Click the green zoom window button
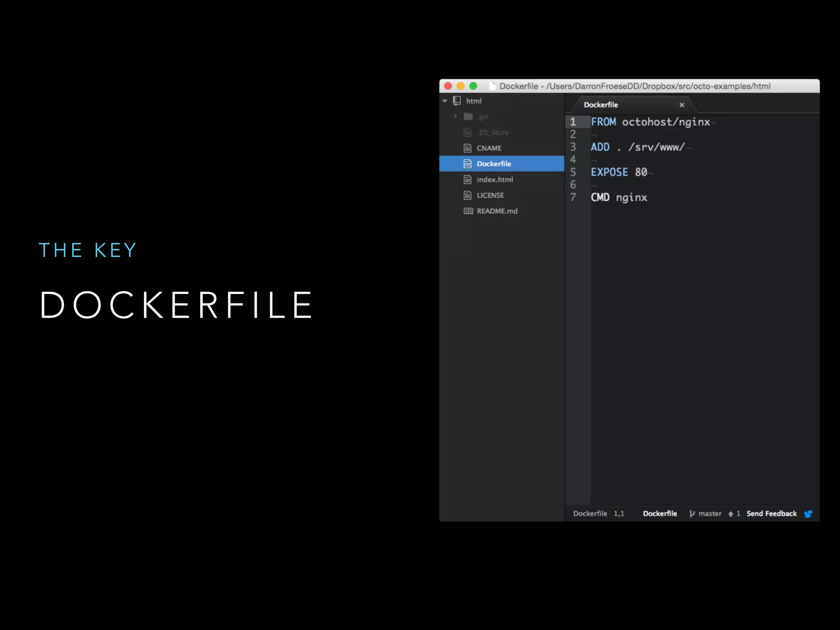840x630 pixels. [473, 86]
